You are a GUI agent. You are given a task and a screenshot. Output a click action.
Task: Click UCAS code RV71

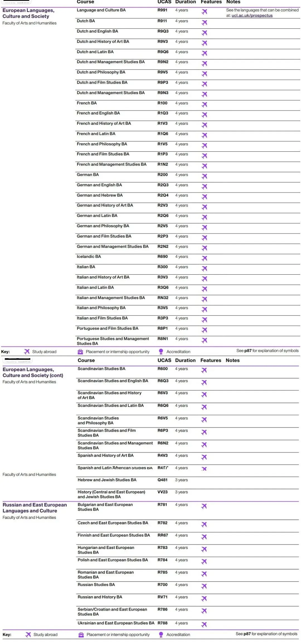[x=162, y=597]
